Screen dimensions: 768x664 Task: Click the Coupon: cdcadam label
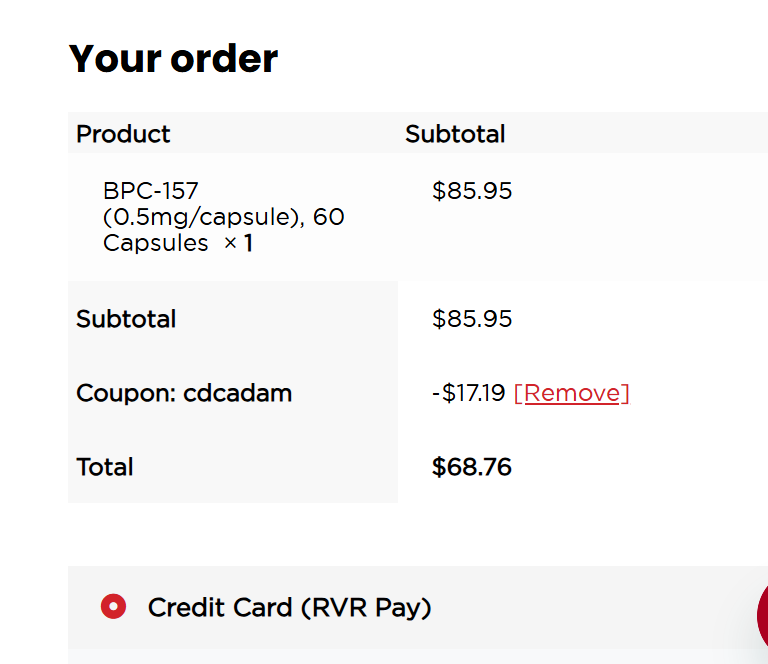pos(184,393)
